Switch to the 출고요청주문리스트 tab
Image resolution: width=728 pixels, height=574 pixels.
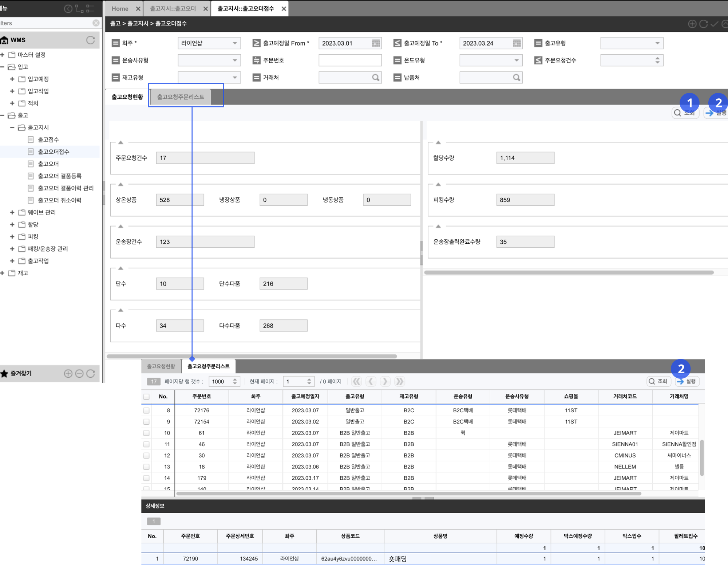pos(181,97)
